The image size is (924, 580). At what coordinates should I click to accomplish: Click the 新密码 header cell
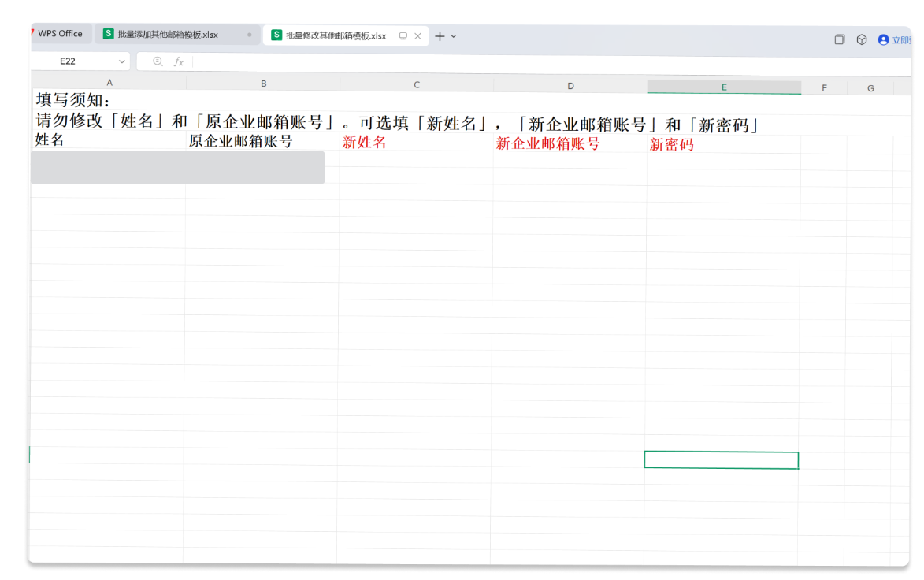pyautogui.click(x=672, y=144)
